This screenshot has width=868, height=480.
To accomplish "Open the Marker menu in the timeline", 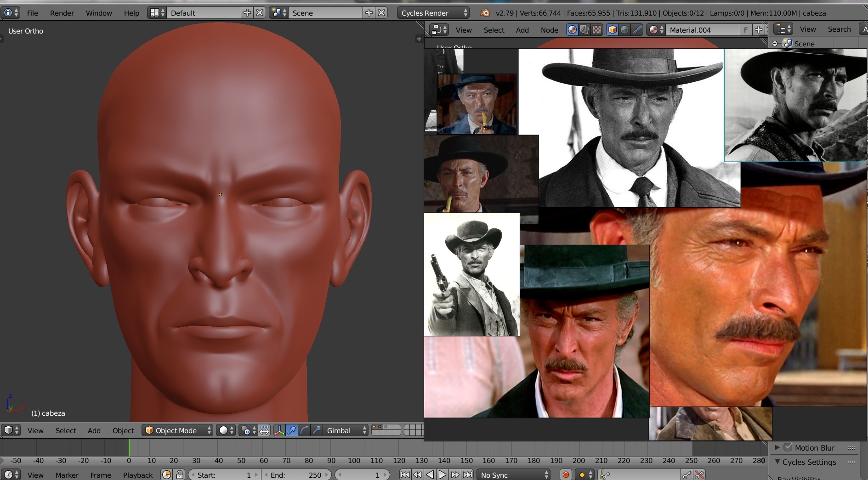I will tap(67, 475).
